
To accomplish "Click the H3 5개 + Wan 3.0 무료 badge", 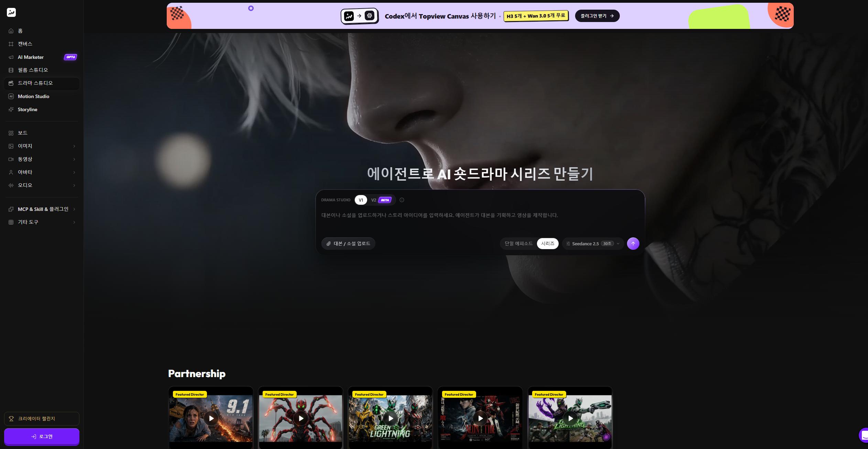I will pyautogui.click(x=536, y=16).
